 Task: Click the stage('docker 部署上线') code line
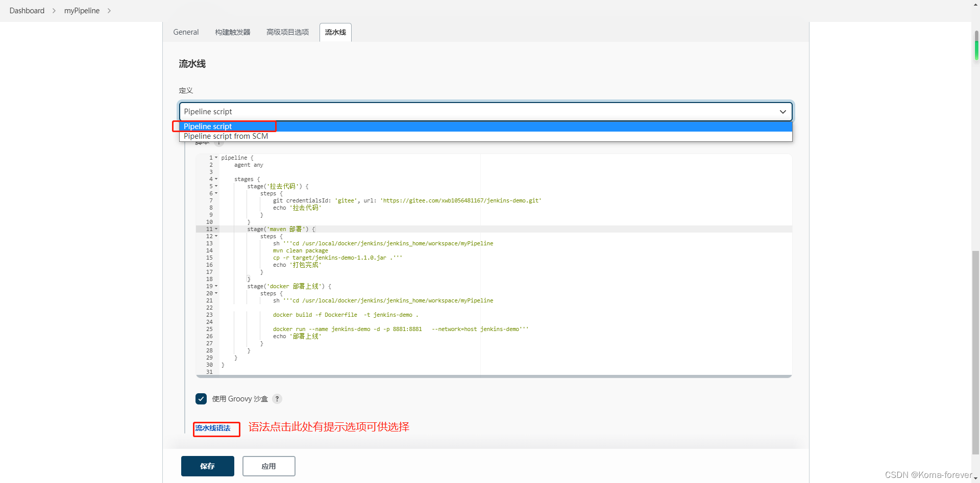(x=289, y=286)
